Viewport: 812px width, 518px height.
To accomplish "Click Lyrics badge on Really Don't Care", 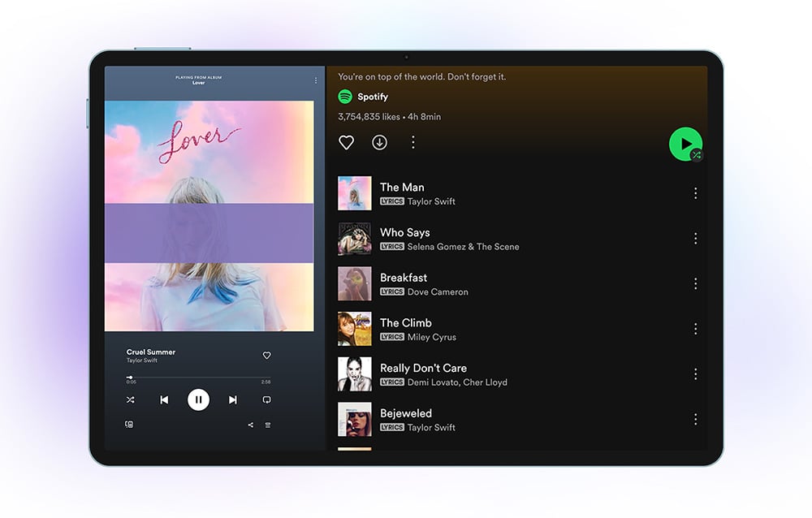I will 392,382.
